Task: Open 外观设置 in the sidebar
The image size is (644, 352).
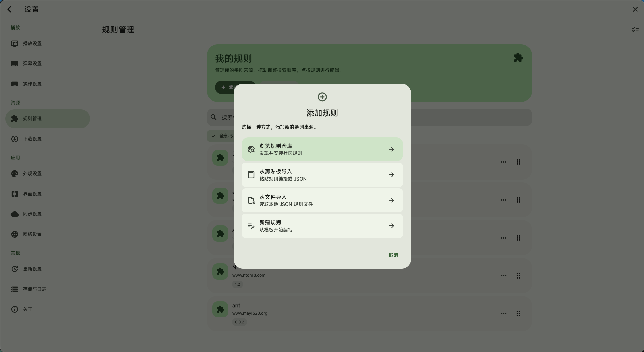Action: (48, 174)
